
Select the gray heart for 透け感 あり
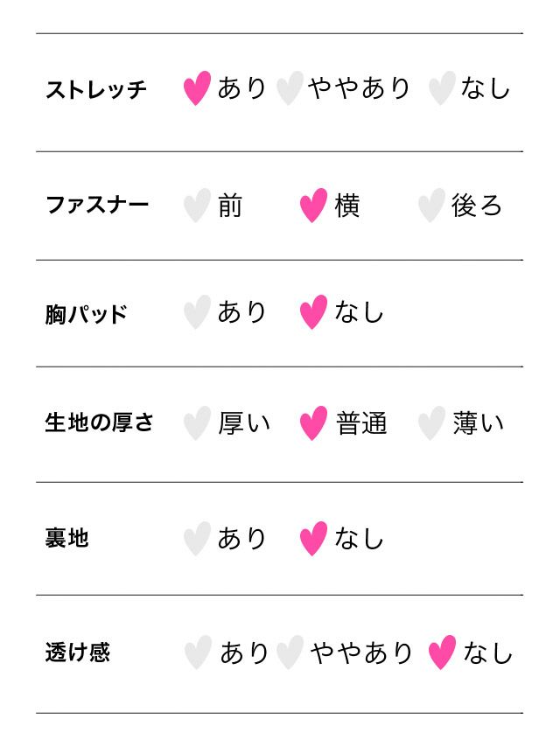(198, 653)
